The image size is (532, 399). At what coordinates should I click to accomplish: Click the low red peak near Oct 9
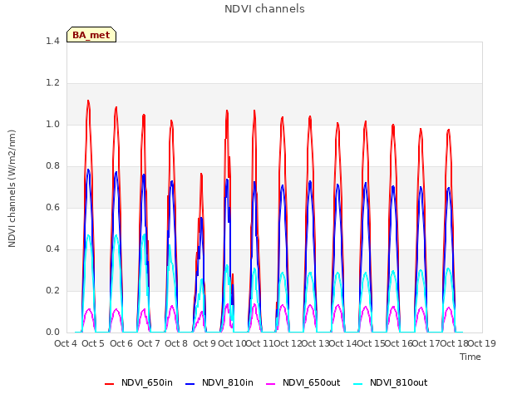pos(201,174)
